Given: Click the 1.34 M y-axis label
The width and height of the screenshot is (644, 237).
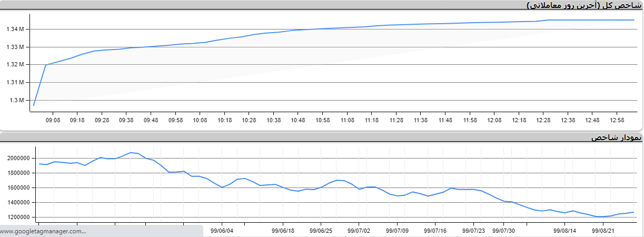Looking at the screenshot, I should tap(15, 29).
